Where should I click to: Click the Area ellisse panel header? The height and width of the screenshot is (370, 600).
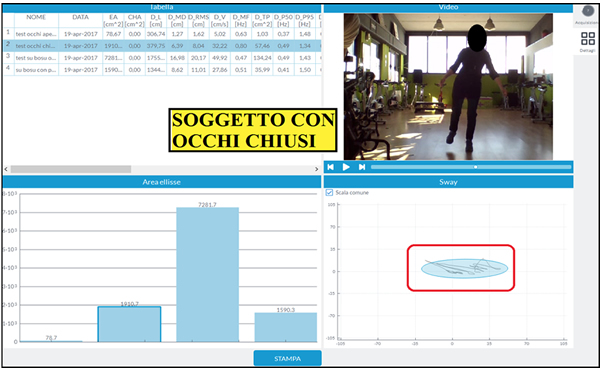(162, 182)
